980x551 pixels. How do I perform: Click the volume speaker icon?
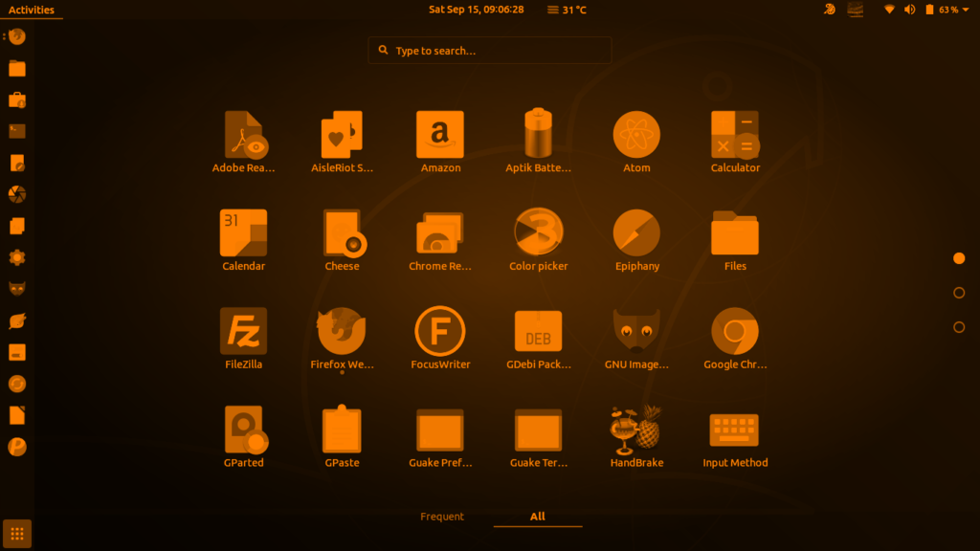(909, 10)
